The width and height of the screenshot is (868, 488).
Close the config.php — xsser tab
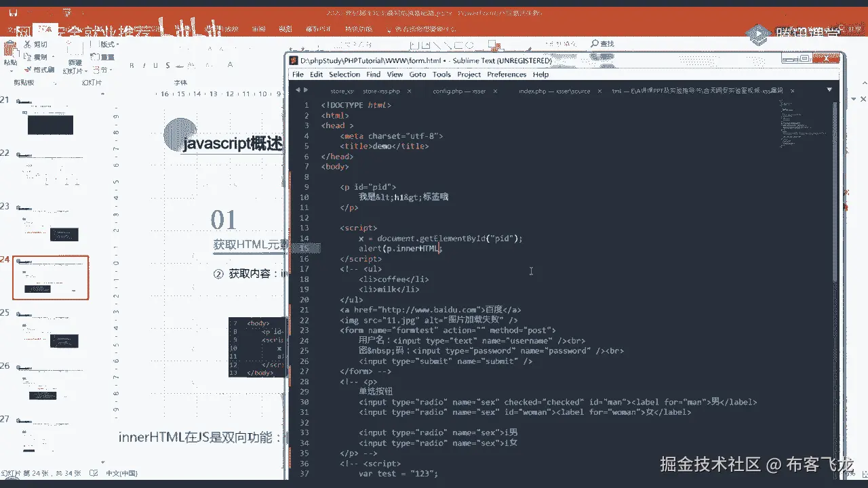pyautogui.click(x=495, y=91)
